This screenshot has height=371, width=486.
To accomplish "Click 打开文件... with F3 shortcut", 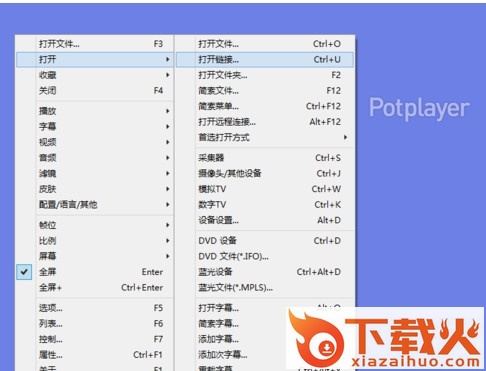I will [x=95, y=44].
